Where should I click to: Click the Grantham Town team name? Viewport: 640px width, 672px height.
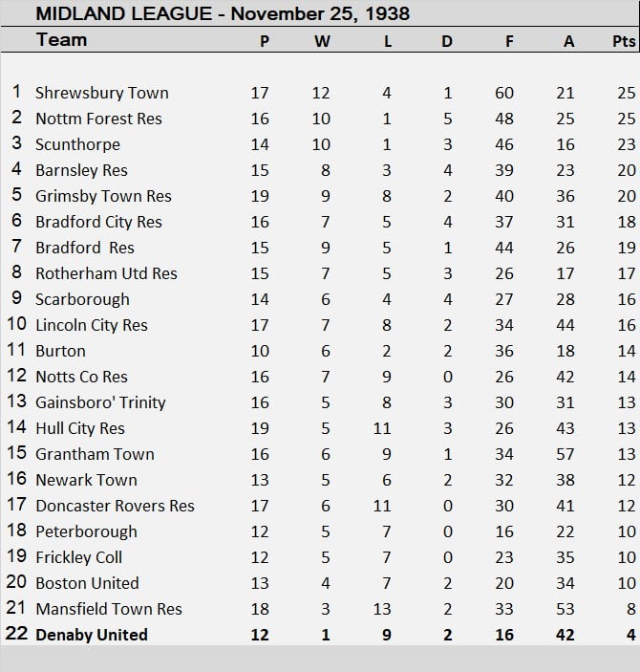pyautogui.click(x=95, y=454)
